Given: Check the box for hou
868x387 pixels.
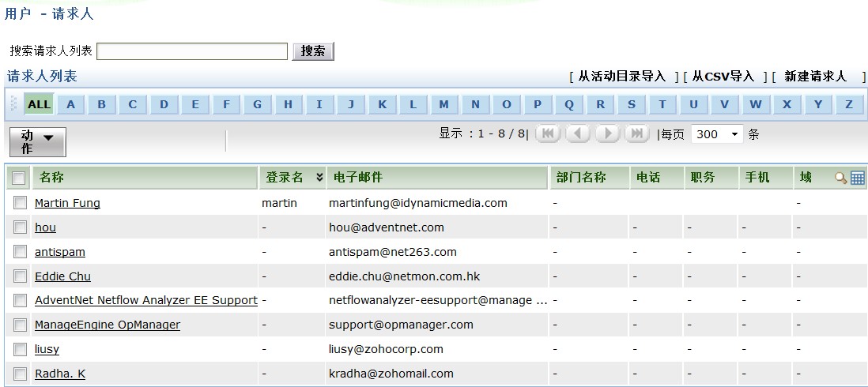Looking at the screenshot, I should point(20,227).
